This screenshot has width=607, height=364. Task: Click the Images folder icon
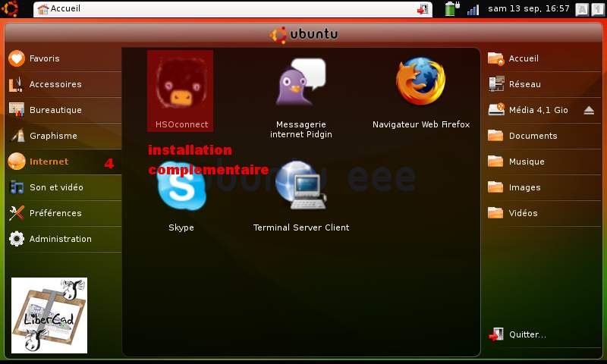[495, 187]
